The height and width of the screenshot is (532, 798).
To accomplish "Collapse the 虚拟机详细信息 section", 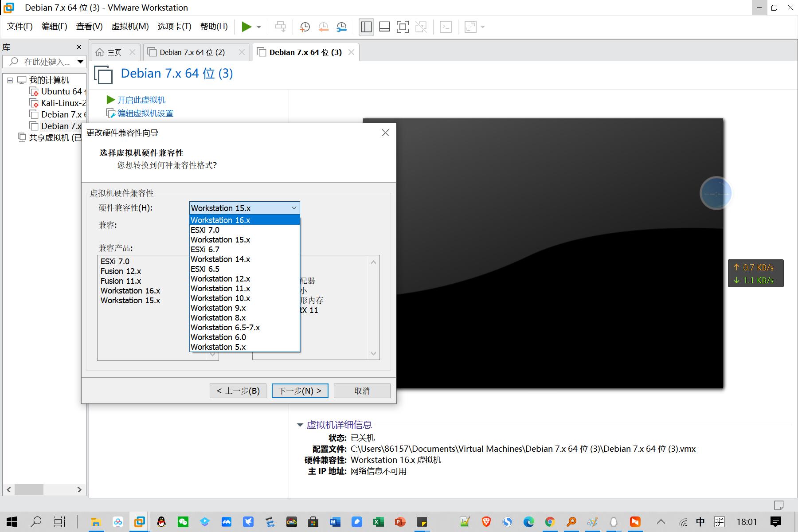I will (x=300, y=425).
